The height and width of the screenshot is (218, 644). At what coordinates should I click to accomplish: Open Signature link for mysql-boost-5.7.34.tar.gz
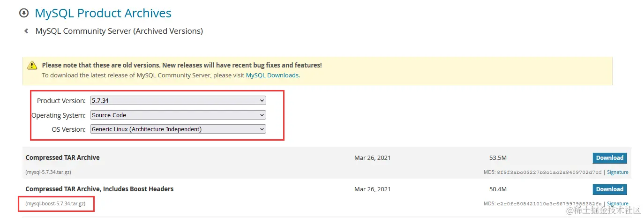point(618,204)
